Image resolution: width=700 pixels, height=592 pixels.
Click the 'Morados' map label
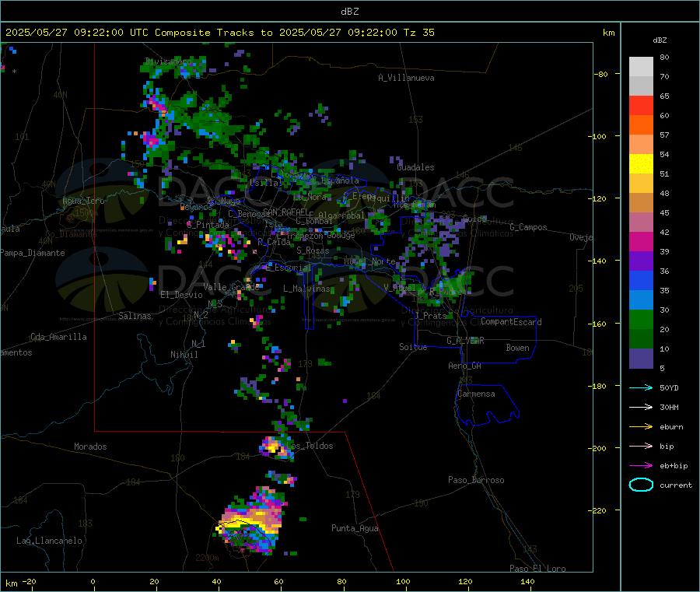pos(91,447)
